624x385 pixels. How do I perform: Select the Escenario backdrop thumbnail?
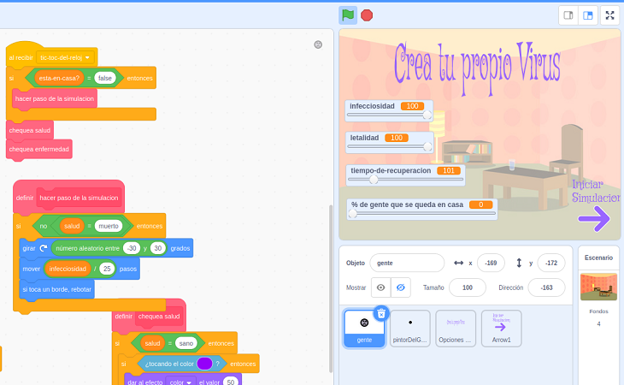(x=599, y=287)
